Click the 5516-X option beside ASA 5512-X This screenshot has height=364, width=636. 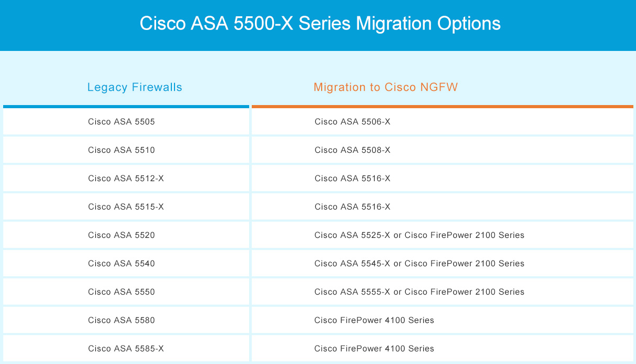(x=352, y=179)
